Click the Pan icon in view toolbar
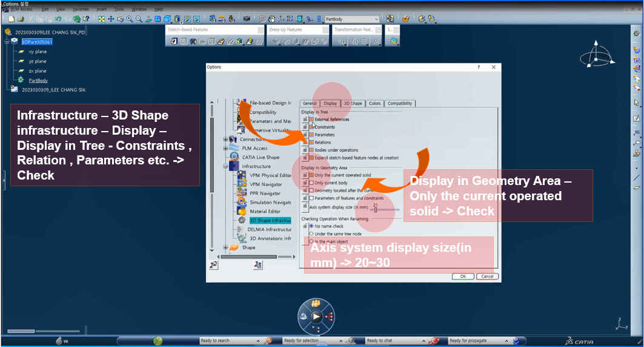Screen dimensions: 644x347 [111, 19]
